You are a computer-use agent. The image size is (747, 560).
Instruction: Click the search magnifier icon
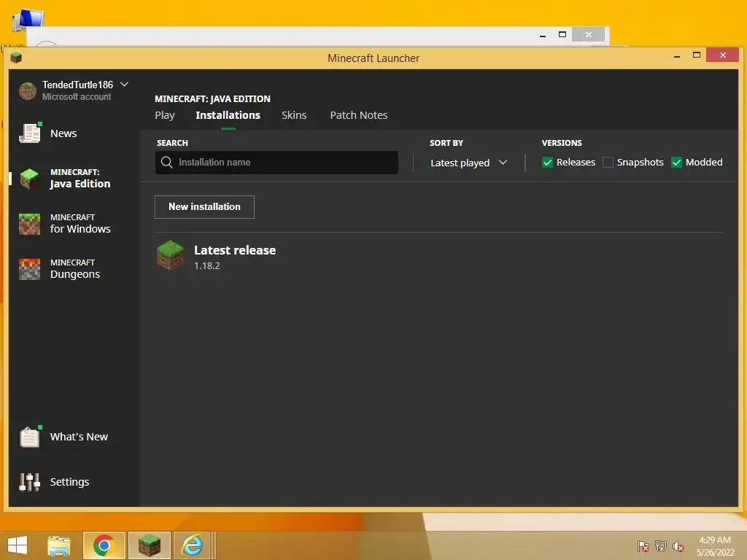coord(167,163)
